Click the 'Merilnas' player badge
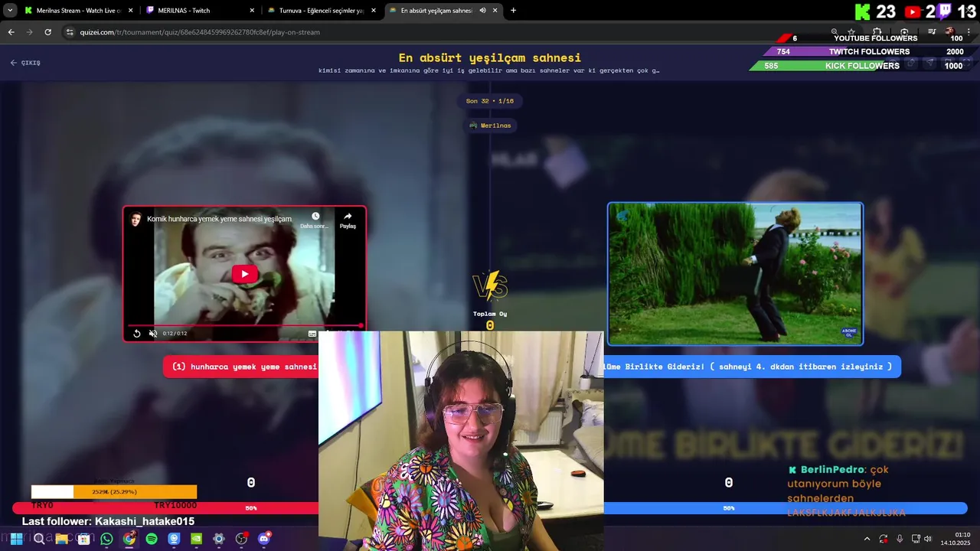 tap(490, 126)
